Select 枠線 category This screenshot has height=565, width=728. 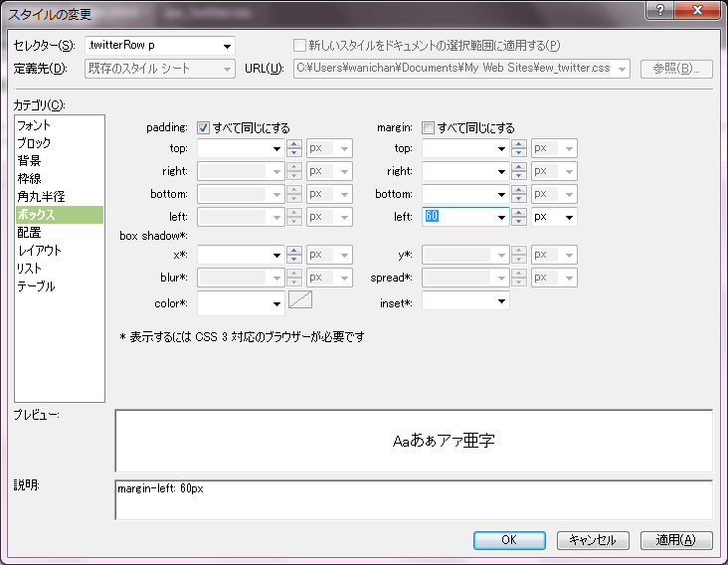[60, 179]
